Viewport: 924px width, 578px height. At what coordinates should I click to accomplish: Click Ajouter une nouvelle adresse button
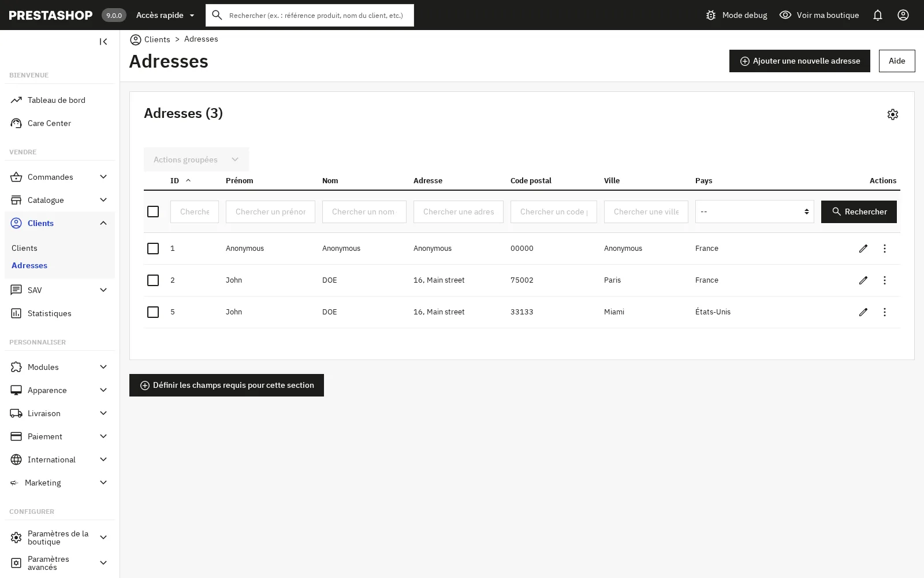tap(800, 61)
